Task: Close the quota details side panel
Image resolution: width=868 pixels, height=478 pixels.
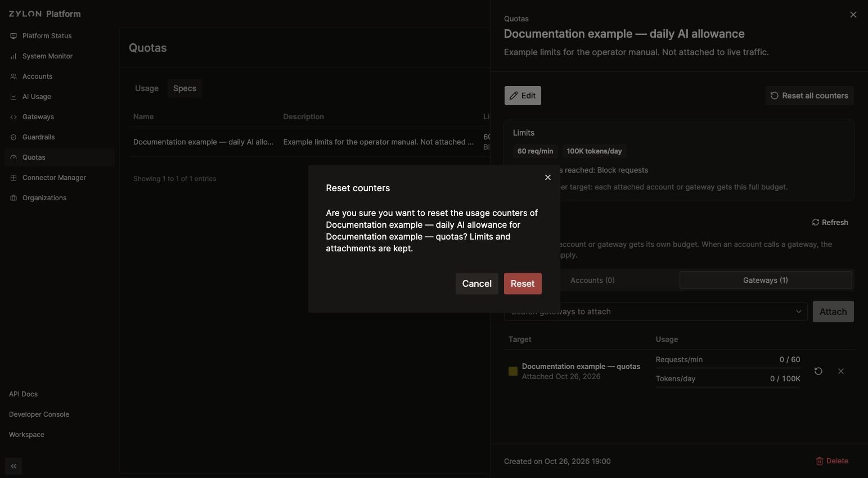Action: [853, 15]
